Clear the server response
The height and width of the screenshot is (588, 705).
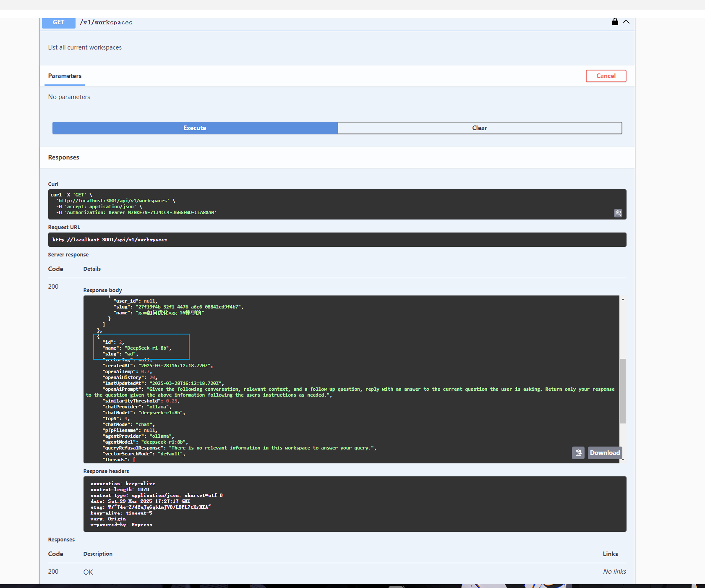(479, 128)
